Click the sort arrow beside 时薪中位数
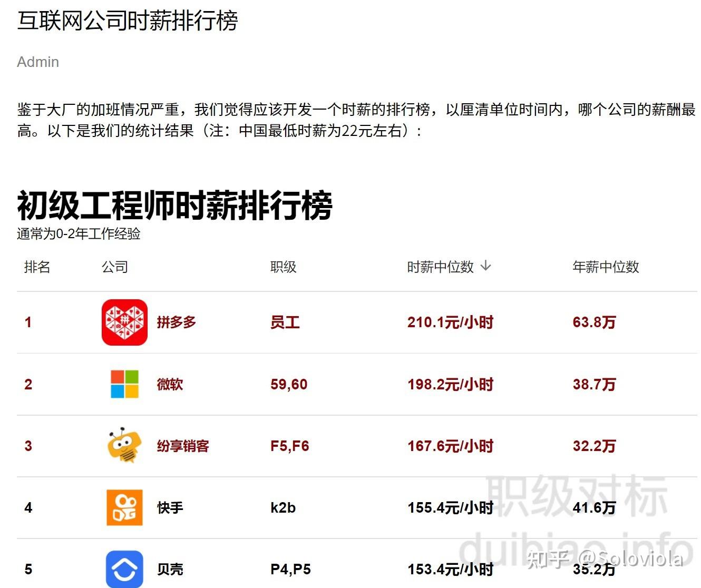This screenshot has height=588, width=701. (486, 266)
